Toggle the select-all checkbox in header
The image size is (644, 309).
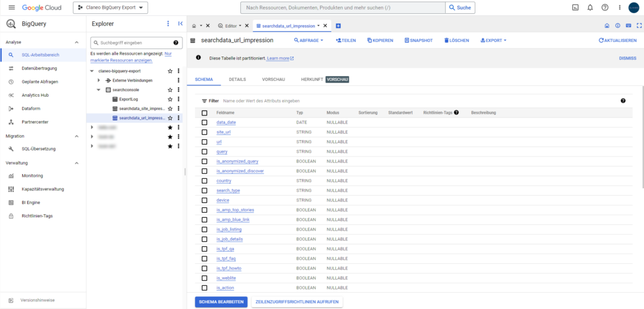coord(204,113)
